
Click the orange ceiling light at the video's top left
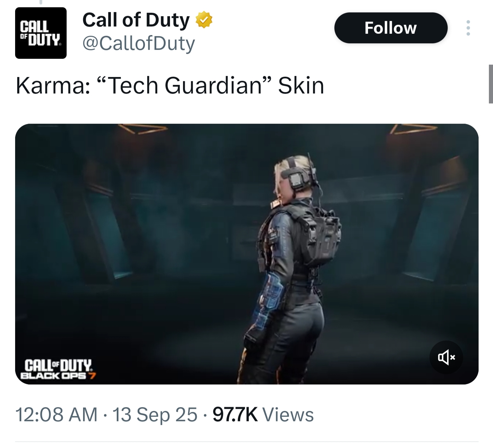[142, 129]
